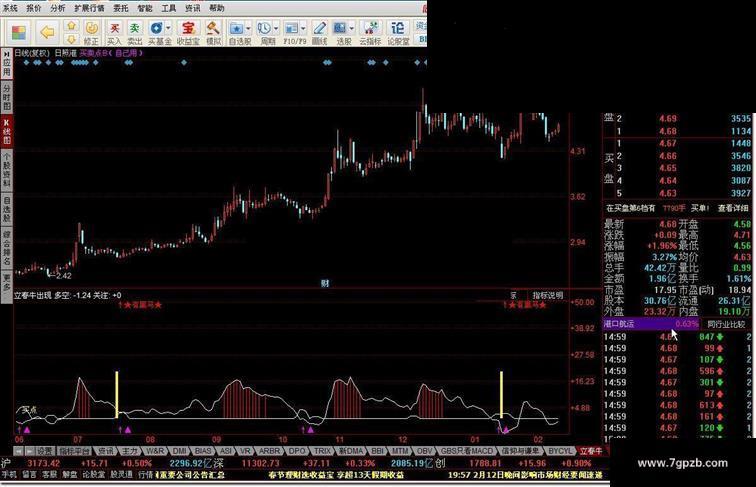The width and height of the screenshot is (756, 487).
Task: Launch the 模拟 simulated trading icon
Action: click(213, 32)
